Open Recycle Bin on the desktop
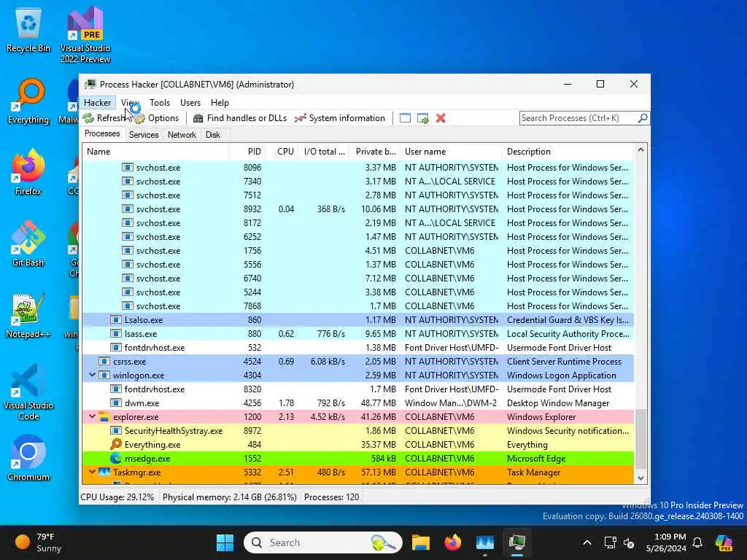Screen dimensions: 747x560 (28, 31)
